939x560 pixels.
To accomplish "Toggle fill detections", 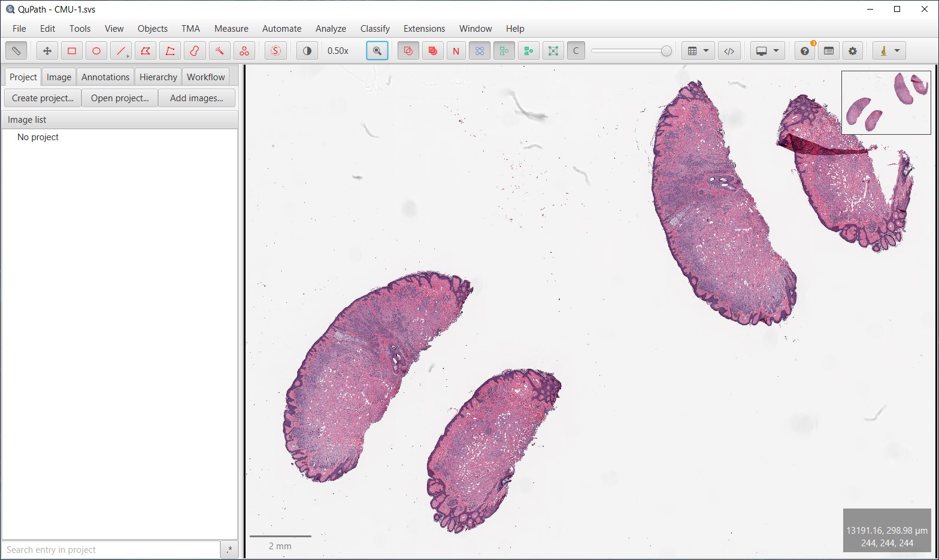I will [529, 51].
